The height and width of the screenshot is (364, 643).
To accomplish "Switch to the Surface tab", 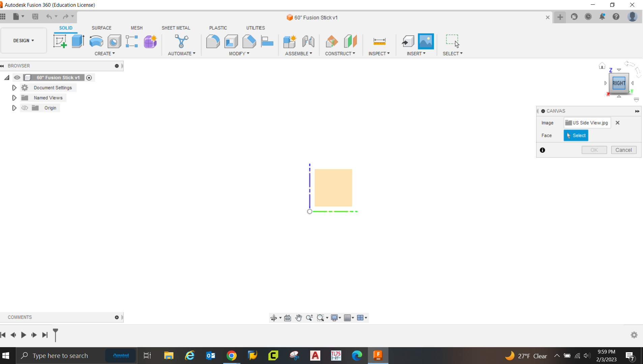I will (x=101, y=28).
